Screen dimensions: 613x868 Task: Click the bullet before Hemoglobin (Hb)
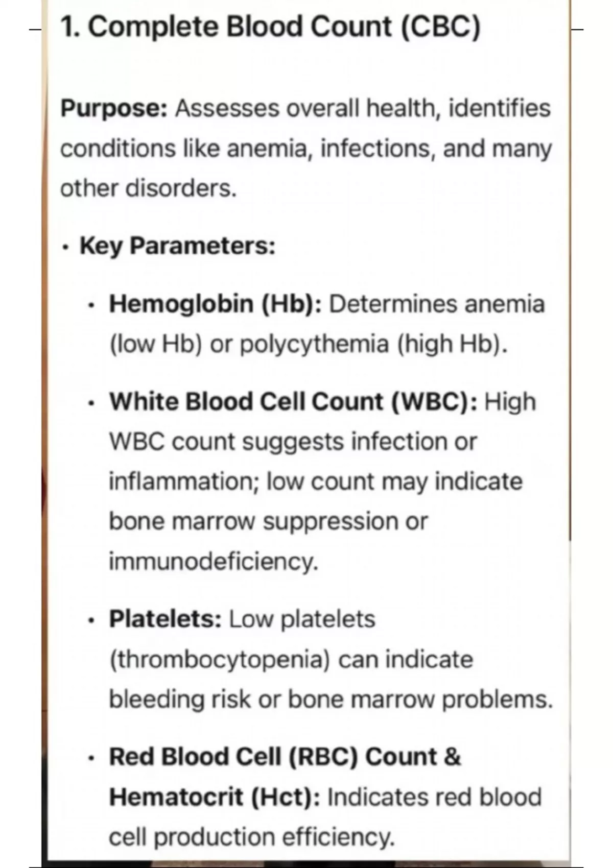[x=91, y=306]
